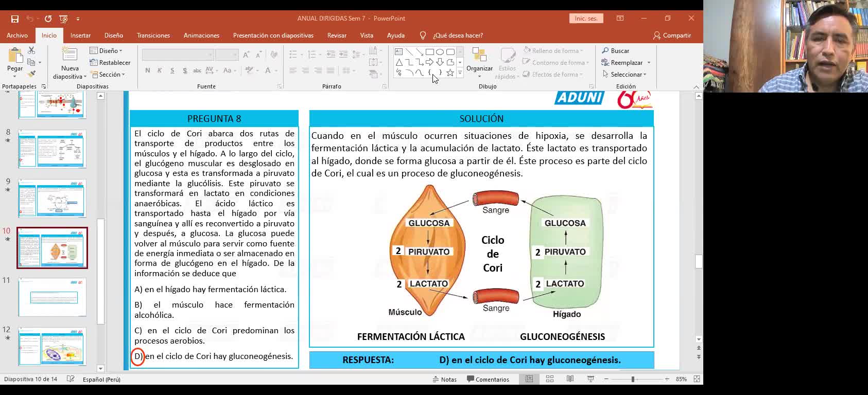Start presentation from beginning icon in title bar

click(x=63, y=19)
